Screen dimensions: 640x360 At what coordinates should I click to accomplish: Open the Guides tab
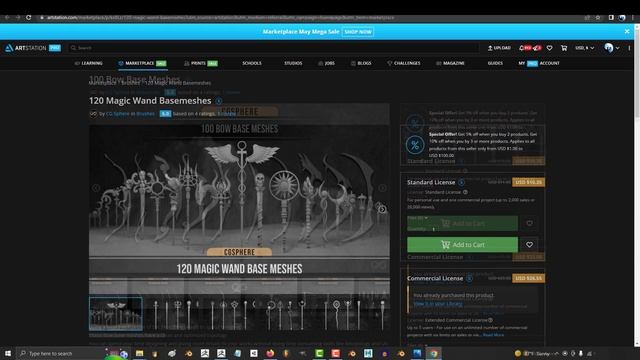pyautogui.click(x=495, y=63)
